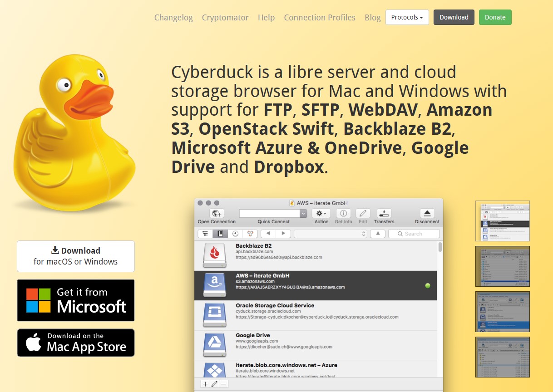Open the Bonjour view icon

point(250,234)
